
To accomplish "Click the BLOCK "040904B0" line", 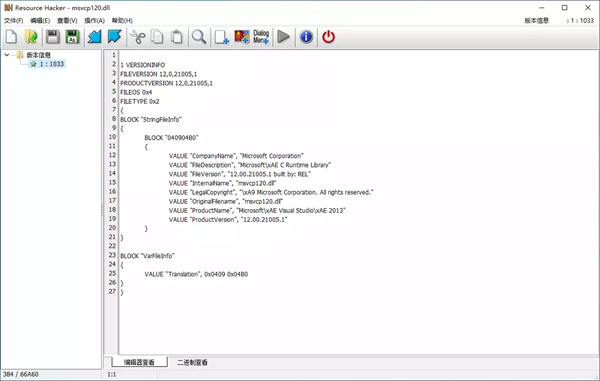I will pos(171,138).
